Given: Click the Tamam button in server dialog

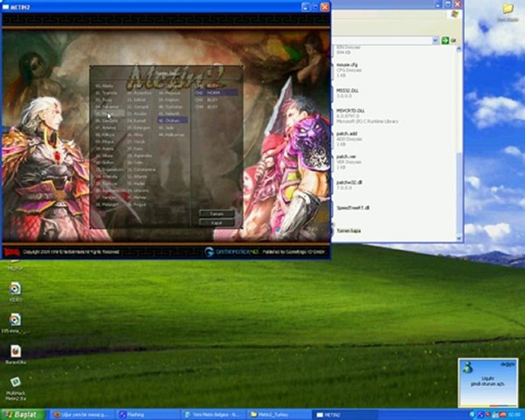Looking at the screenshot, I should click(x=216, y=213).
